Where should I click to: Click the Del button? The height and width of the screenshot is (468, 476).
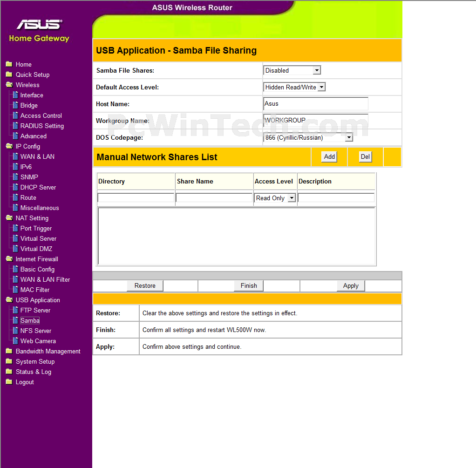pyautogui.click(x=365, y=156)
